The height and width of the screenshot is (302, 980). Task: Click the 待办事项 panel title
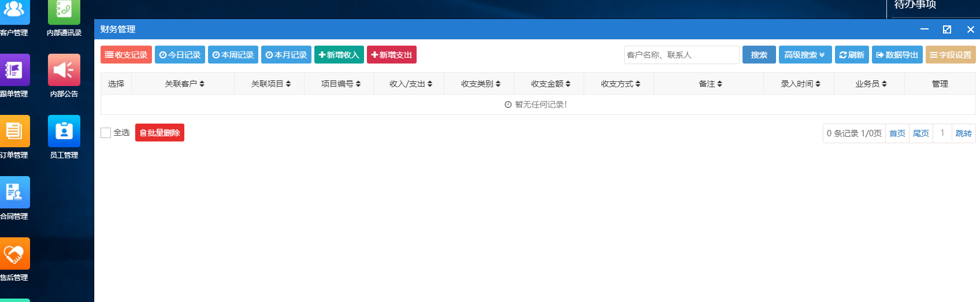(x=915, y=5)
